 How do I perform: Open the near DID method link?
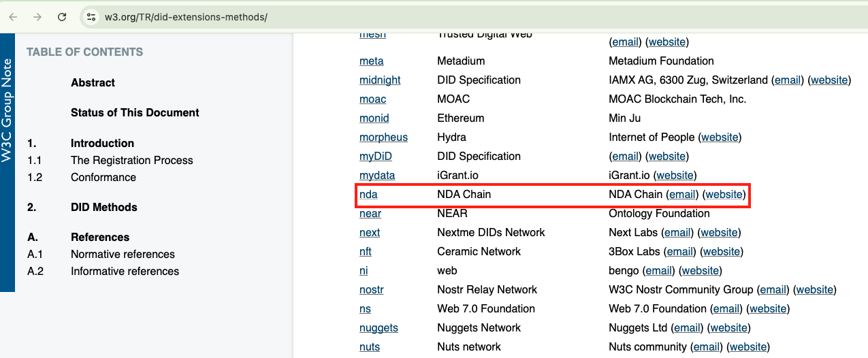(370, 213)
